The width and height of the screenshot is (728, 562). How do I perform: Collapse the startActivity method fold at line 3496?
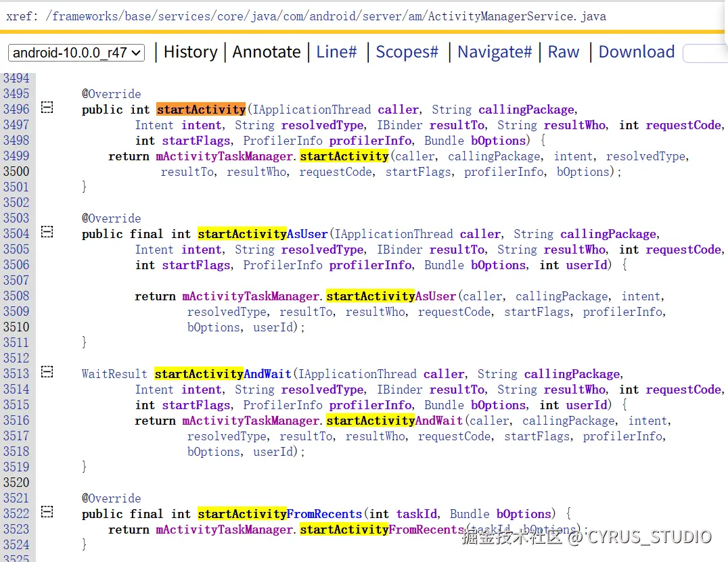point(46,107)
